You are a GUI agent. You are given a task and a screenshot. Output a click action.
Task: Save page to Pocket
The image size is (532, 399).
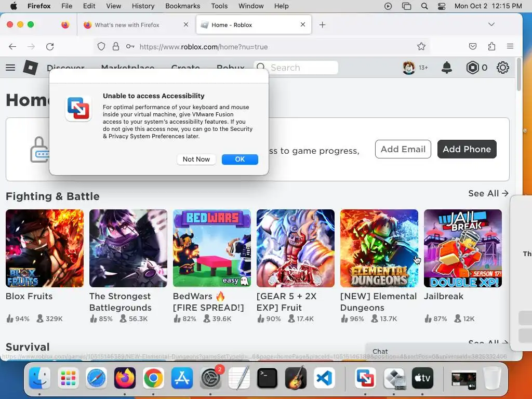473,46
